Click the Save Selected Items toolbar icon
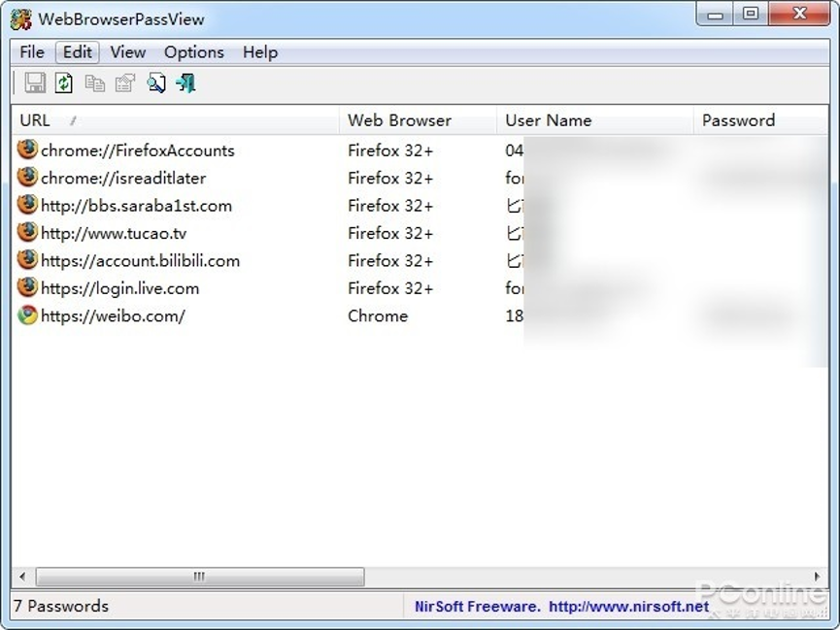This screenshot has height=630, width=840. (35, 83)
